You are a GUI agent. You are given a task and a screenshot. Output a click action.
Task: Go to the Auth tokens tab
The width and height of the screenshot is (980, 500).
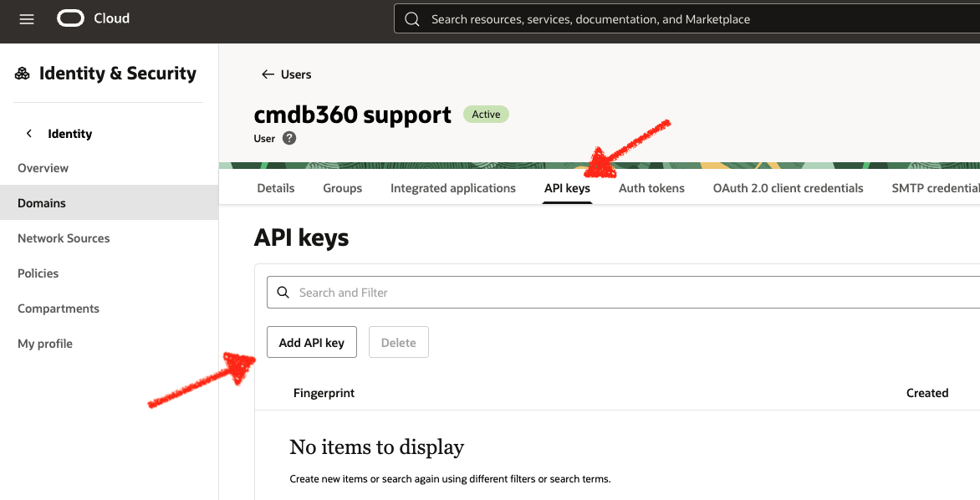tap(651, 188)
